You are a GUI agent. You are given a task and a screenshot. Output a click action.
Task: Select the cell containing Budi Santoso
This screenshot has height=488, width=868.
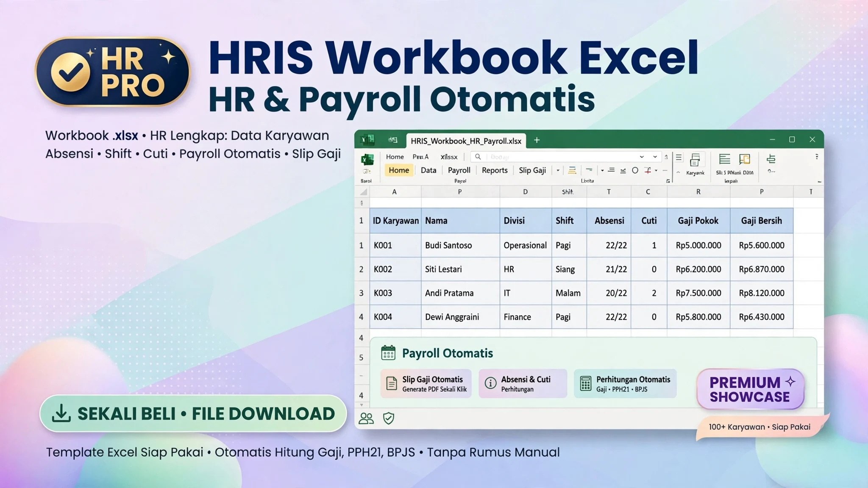(460, 245)
